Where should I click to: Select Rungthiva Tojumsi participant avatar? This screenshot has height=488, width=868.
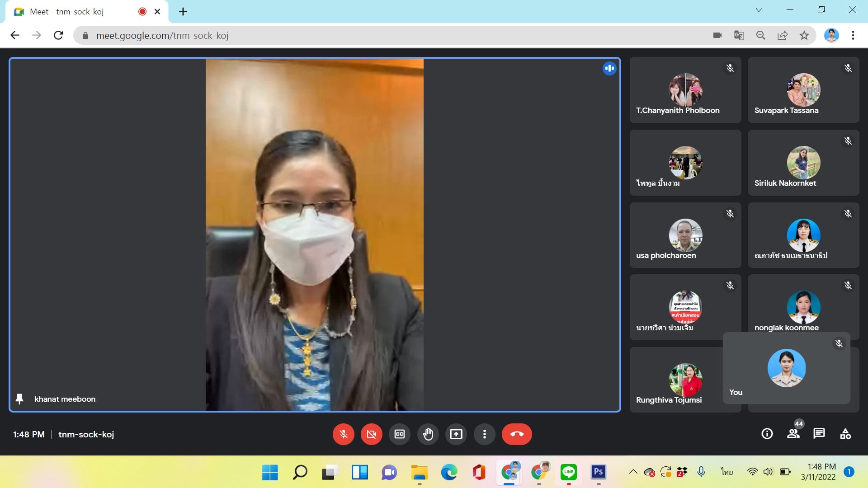click(685, 380)
